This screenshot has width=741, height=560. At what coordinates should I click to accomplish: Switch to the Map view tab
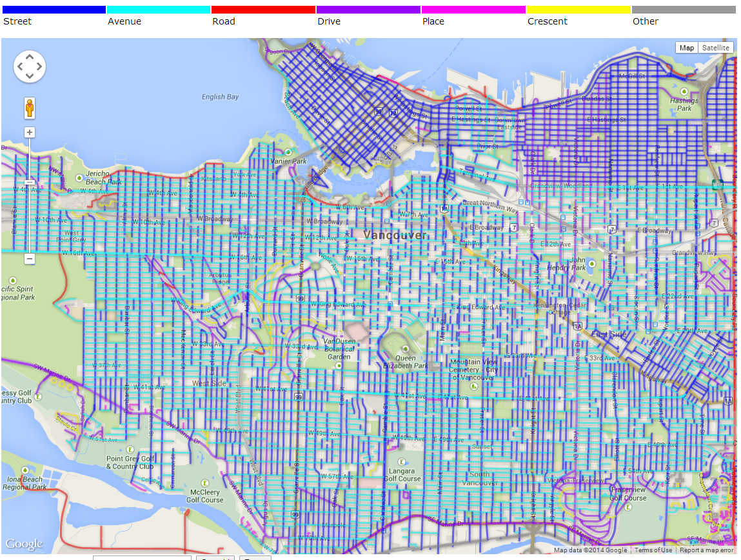tap(686, 47)
